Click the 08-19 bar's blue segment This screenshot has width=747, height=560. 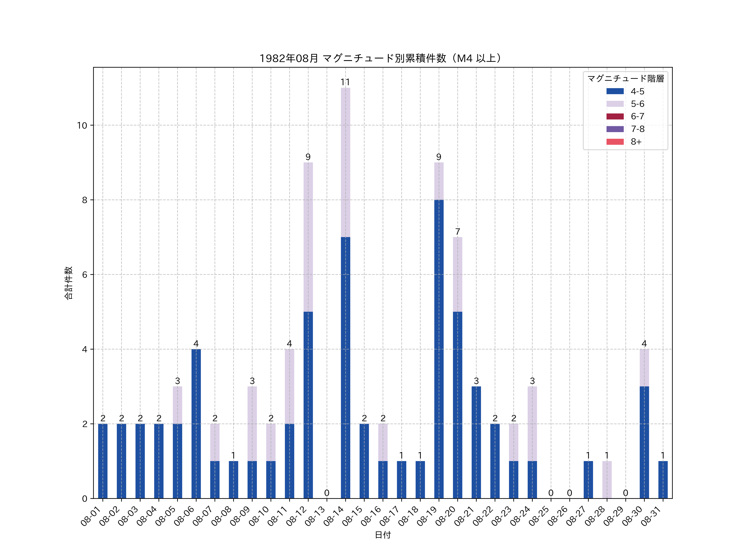pos(439,349)
